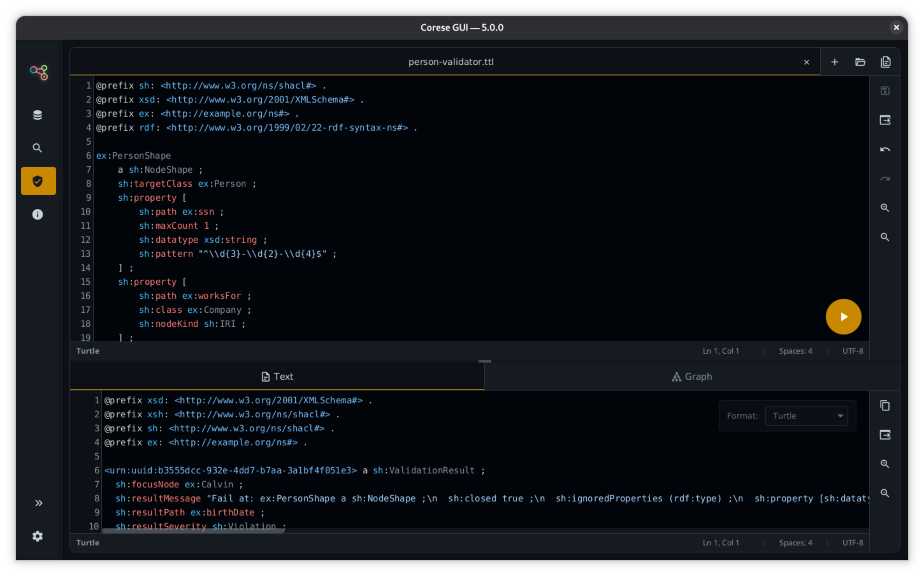Viewport: 924px width, 576px height.
Task: Open the Validation shield panel
Action: click(38, 181)
